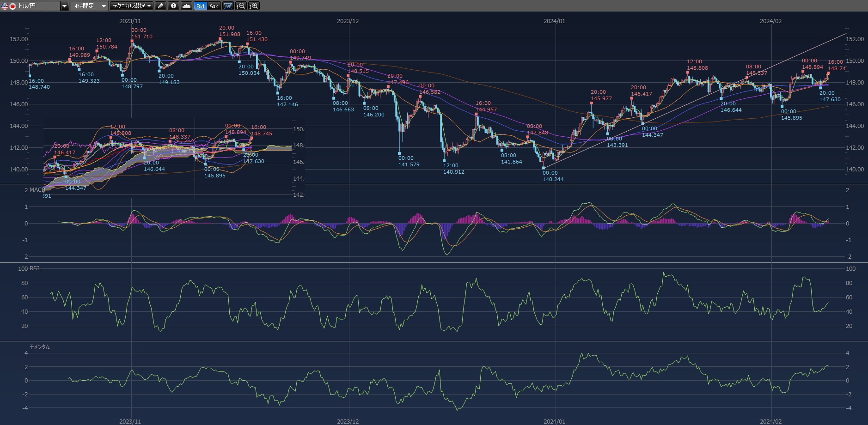The width and height of the screenshot is (868, 425).
Task: Click the MACD panel label
Action: tap(37, 190)
